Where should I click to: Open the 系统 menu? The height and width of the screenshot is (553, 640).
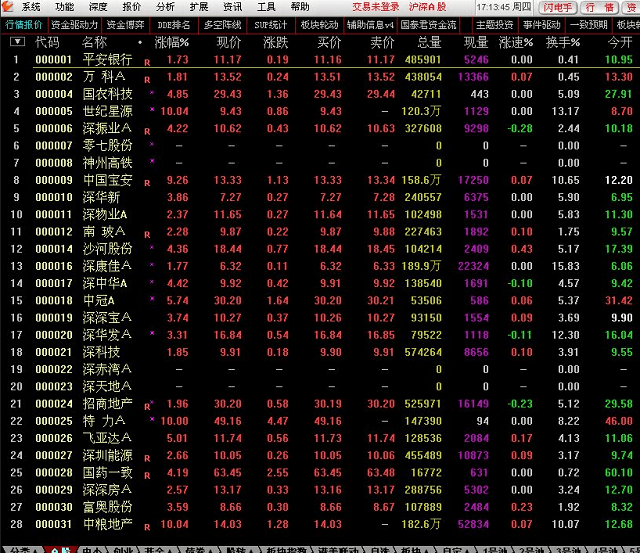[x=31, y=7]
